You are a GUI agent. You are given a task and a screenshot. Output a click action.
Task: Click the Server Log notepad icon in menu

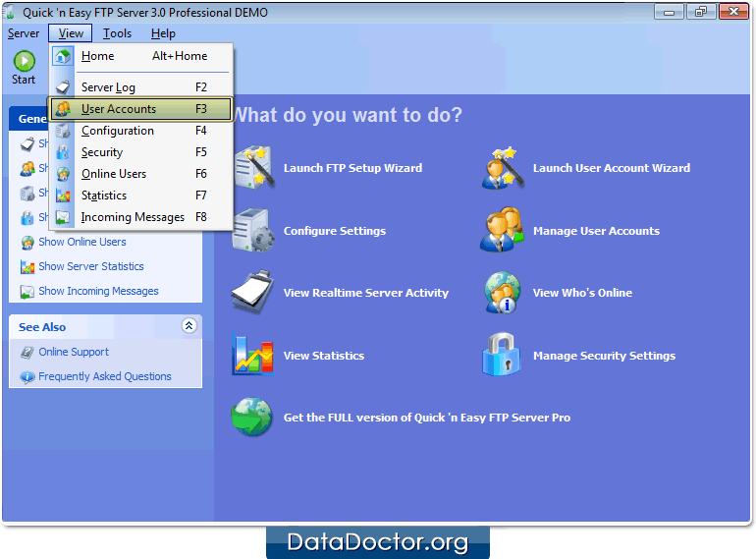pyautogui.click(x=63, y=87)
